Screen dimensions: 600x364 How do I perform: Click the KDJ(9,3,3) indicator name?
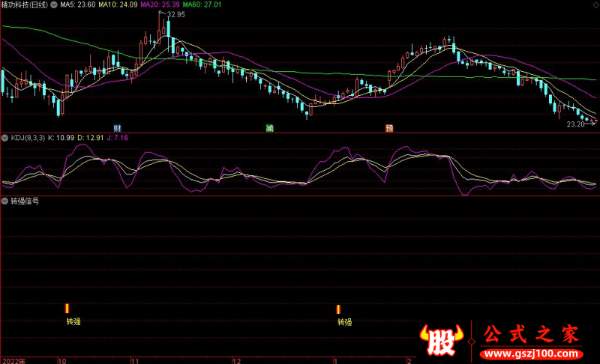27,139
